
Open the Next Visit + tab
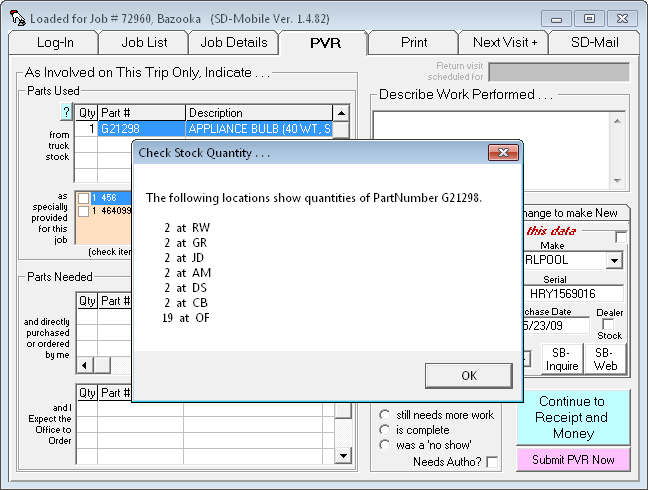coord(505,42)
